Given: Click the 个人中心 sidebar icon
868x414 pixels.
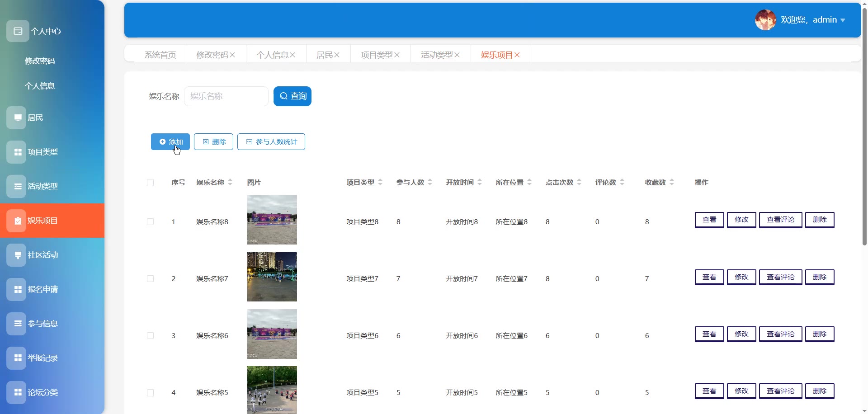Looking at the screenshot, I should coord(18,31).
